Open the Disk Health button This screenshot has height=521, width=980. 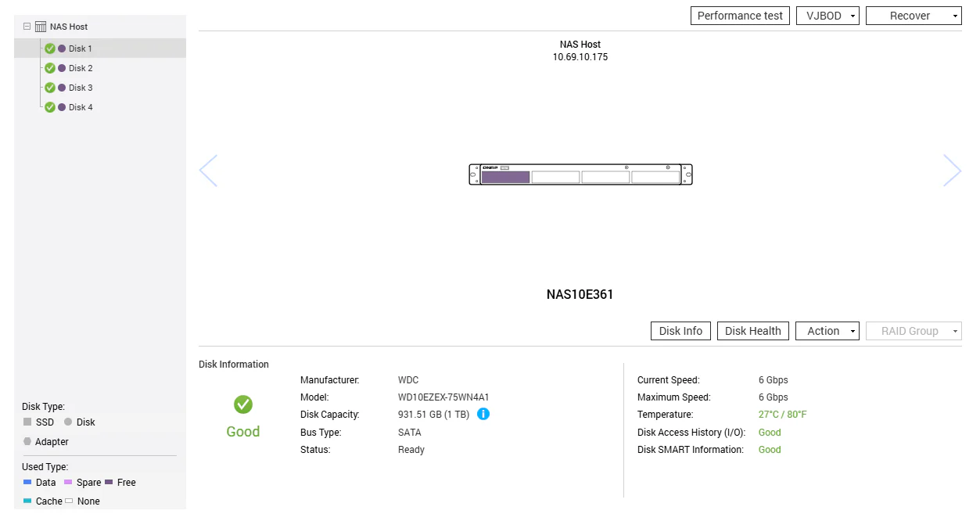point(753,331)
